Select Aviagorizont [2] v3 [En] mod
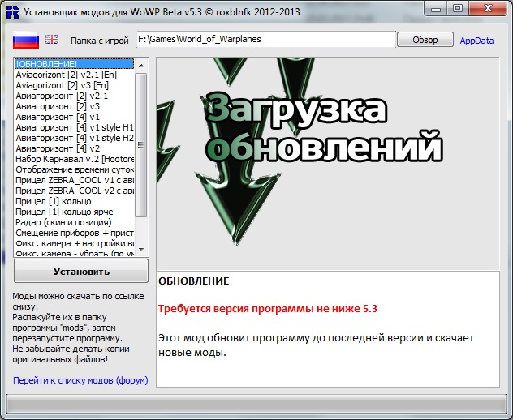 74,85
